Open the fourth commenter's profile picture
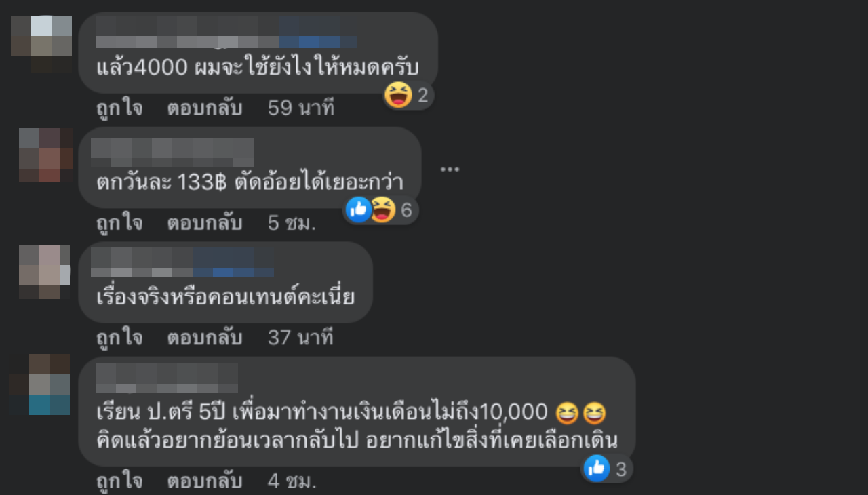The image size is (868, 495). pos(39,384)
